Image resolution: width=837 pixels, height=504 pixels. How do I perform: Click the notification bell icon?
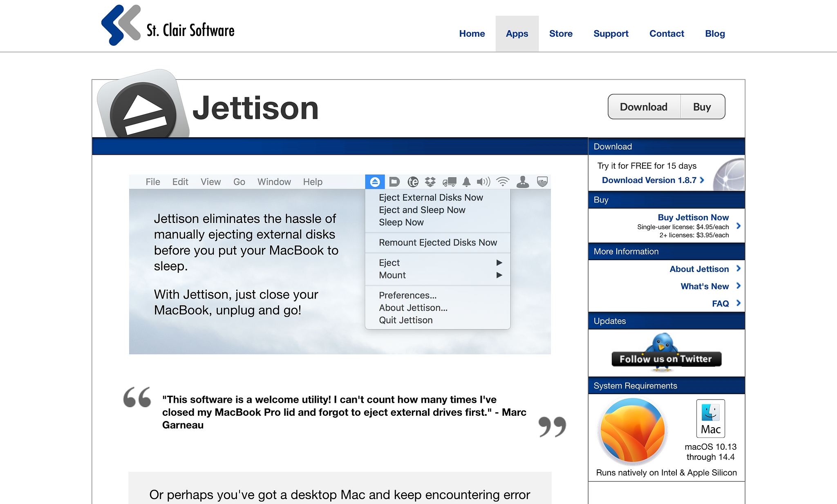466,182
